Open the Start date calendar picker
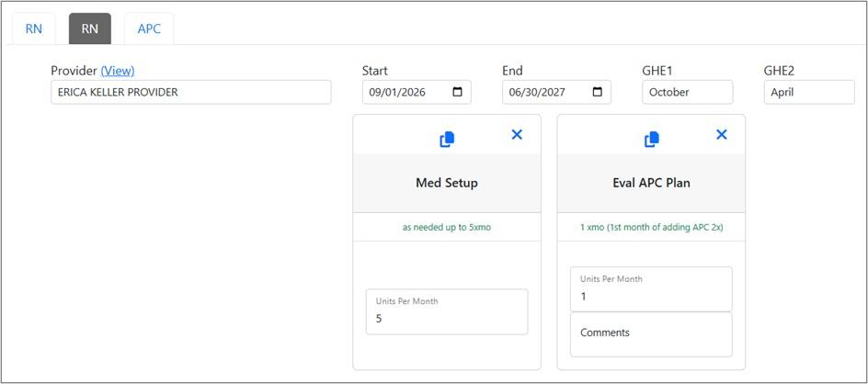Image resolution: width=868 pixels, height=384 pixels. coord(457,92)
